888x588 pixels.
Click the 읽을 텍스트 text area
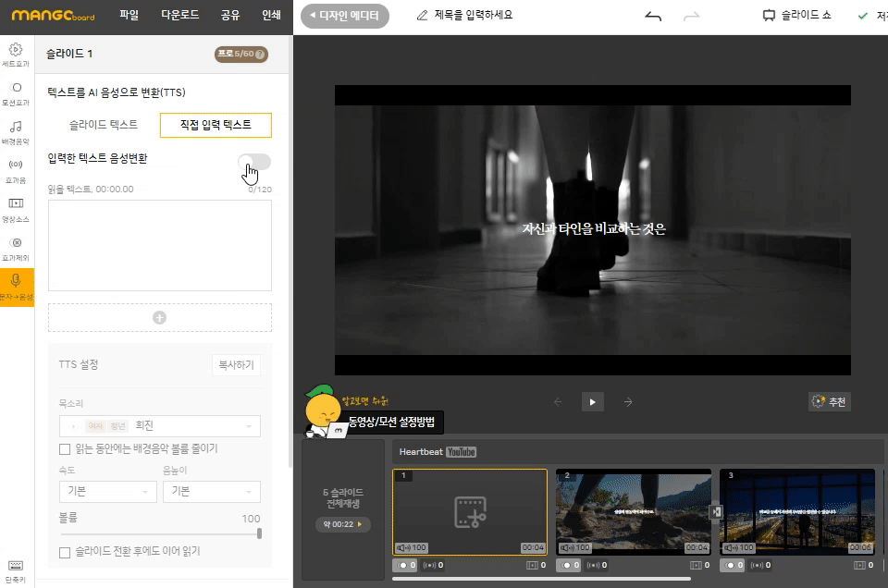[x=160, y=246]
